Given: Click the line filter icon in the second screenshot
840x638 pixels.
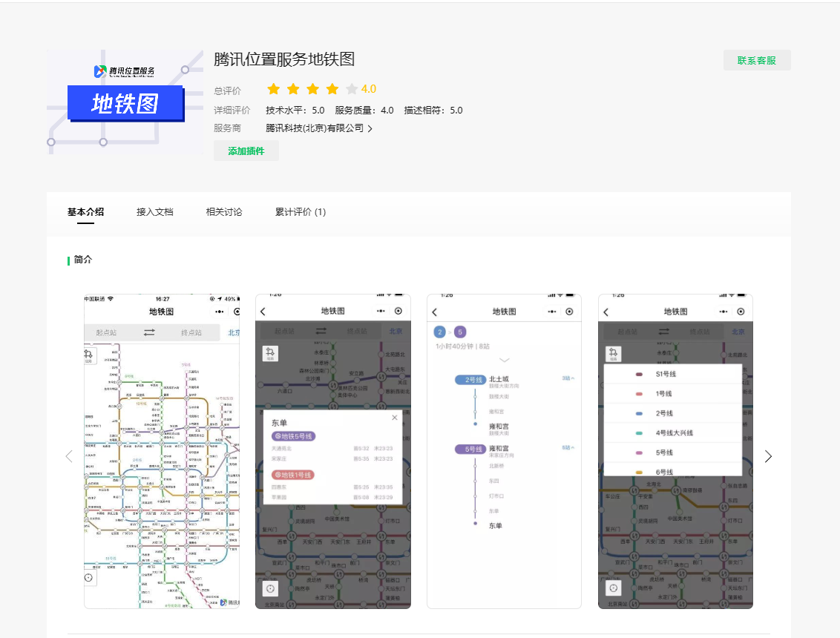Looking at the screenshot, I should coord(271,354).
